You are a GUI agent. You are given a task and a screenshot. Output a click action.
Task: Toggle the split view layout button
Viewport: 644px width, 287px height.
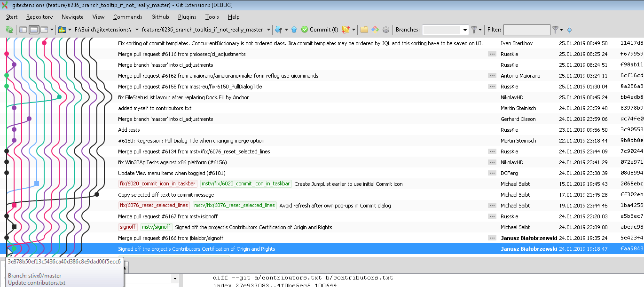coord(33,30)
